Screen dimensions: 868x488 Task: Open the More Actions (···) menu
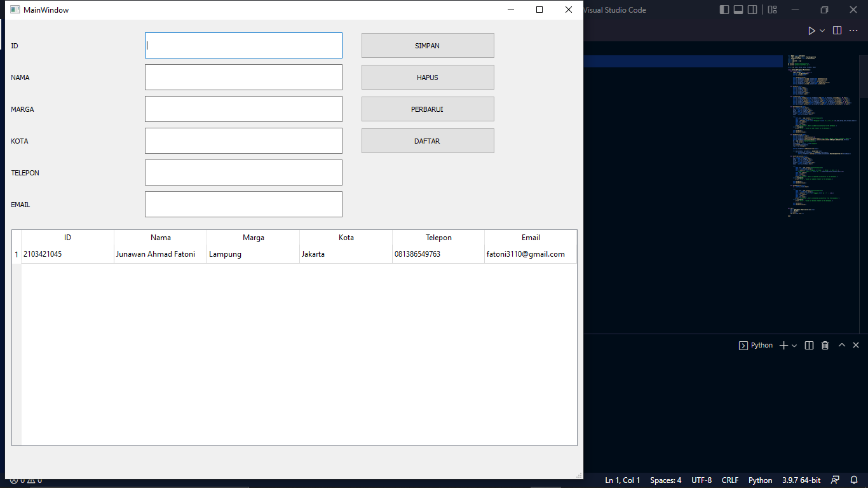pyautogui.click(x=852, y=30)
